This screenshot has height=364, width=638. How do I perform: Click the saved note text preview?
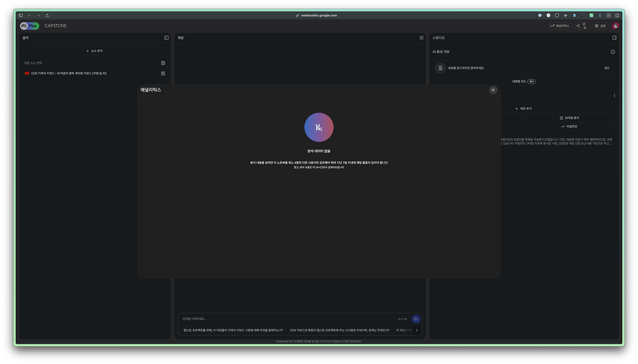(x=557, y=141)
